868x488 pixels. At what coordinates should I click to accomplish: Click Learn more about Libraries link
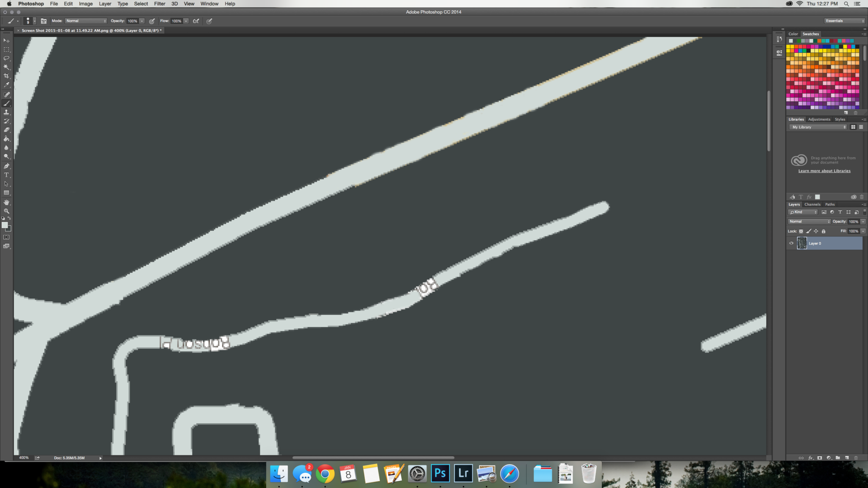point(824,171)
